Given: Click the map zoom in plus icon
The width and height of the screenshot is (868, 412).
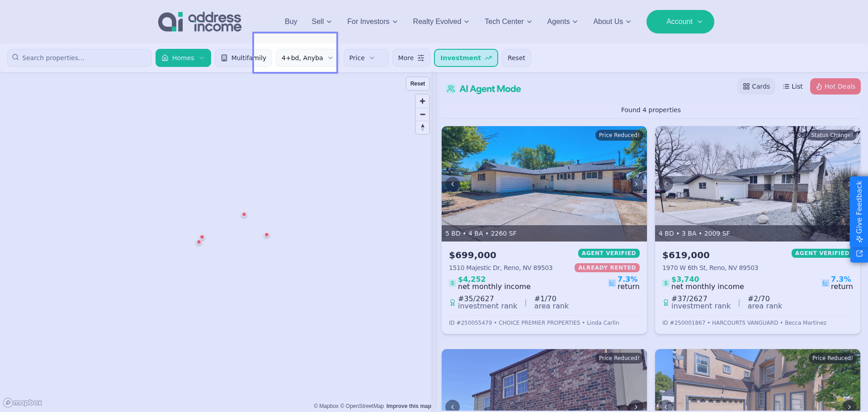Looking at the screenshot, I should click(422, 101).
